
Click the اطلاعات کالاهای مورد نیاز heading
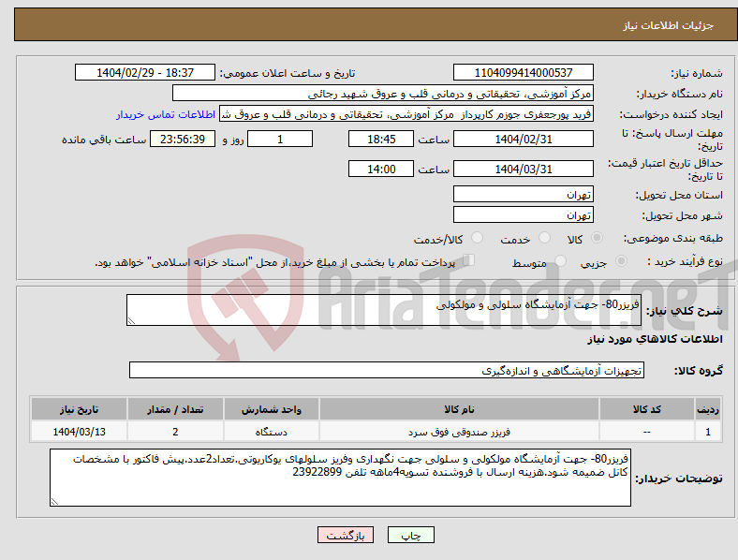click(x=655, y=339)
